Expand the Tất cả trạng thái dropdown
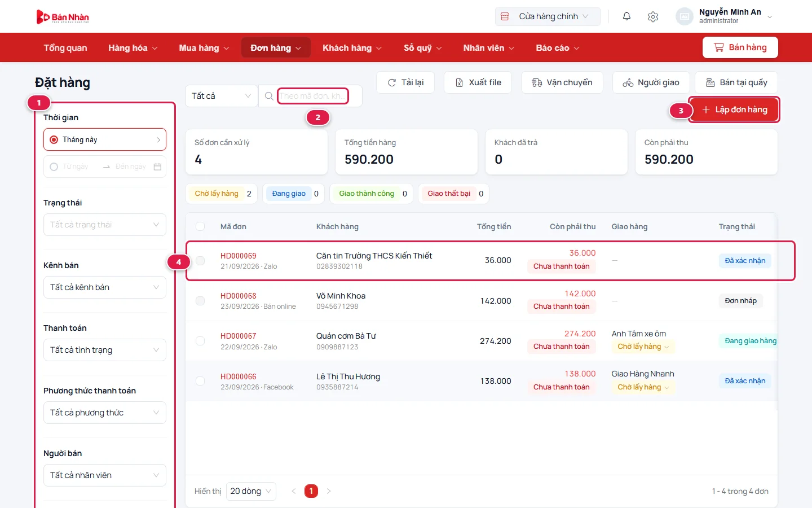812x508 pixels. pos(105,225)
